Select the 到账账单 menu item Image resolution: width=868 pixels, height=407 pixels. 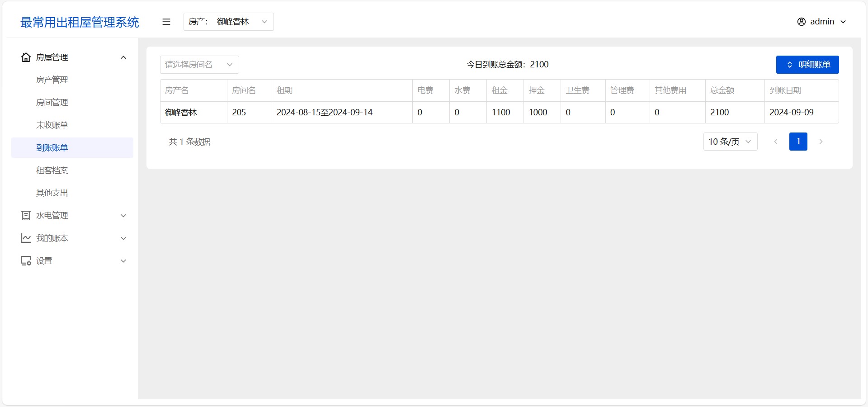tap(72, 148)
